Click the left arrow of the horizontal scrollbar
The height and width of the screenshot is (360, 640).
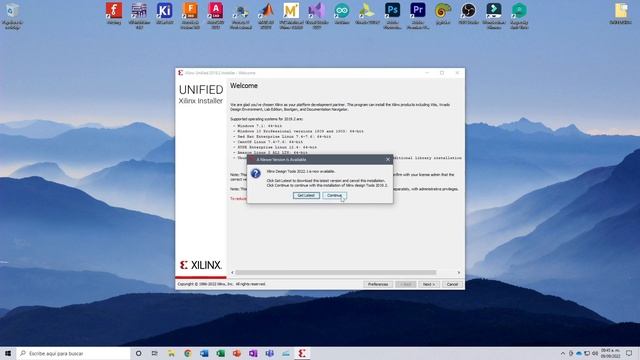(233, 272)
